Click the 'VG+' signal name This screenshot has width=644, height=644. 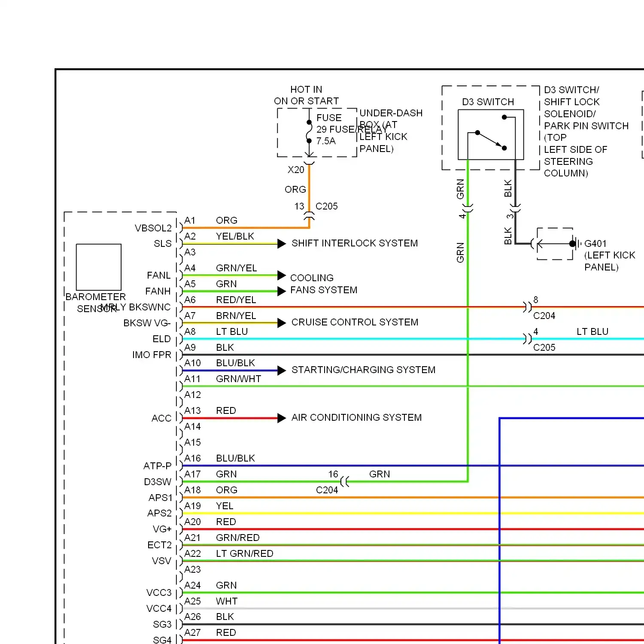(x=162, y=529)
